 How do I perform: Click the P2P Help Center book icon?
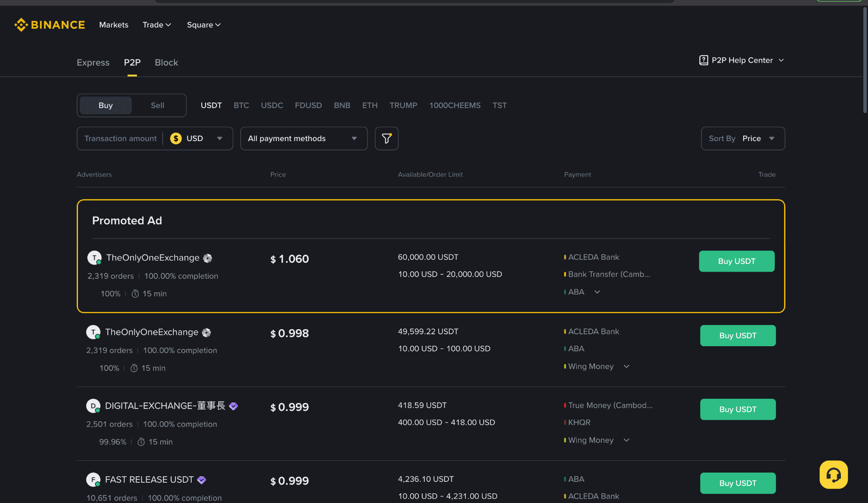pos(704,60)
